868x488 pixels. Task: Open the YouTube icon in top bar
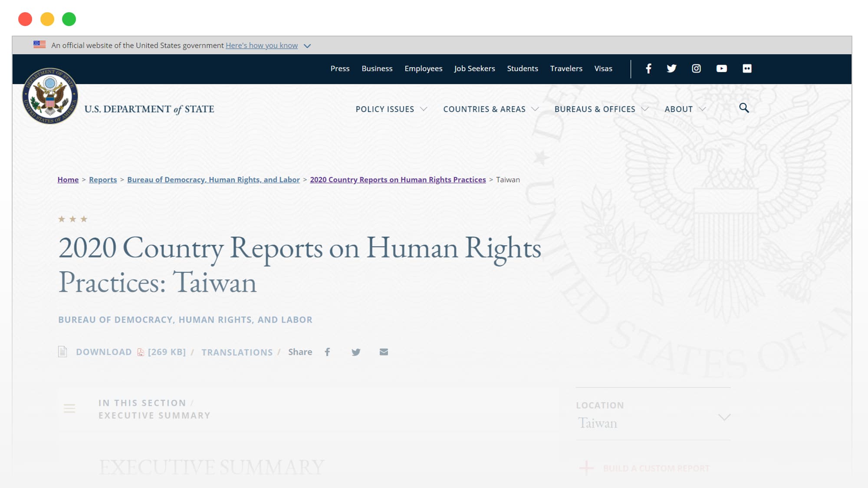pyautogui.click(x=721, y=69)
